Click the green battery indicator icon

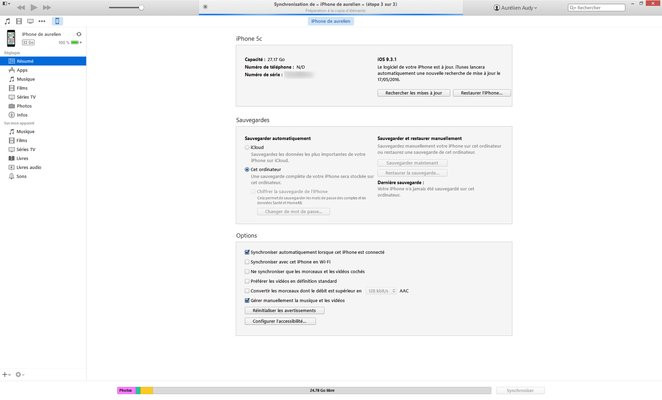pos(75,43)
